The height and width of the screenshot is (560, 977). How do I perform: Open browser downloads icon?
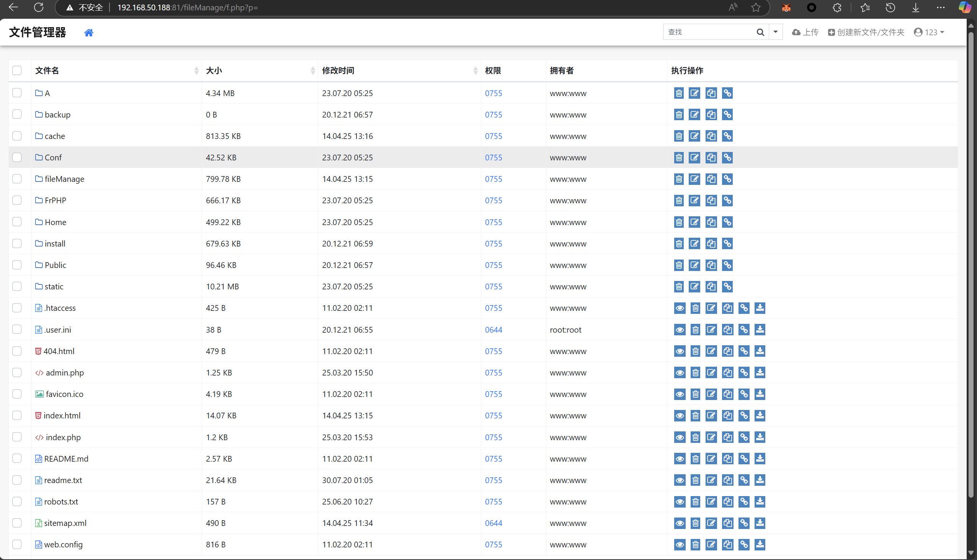915,7
